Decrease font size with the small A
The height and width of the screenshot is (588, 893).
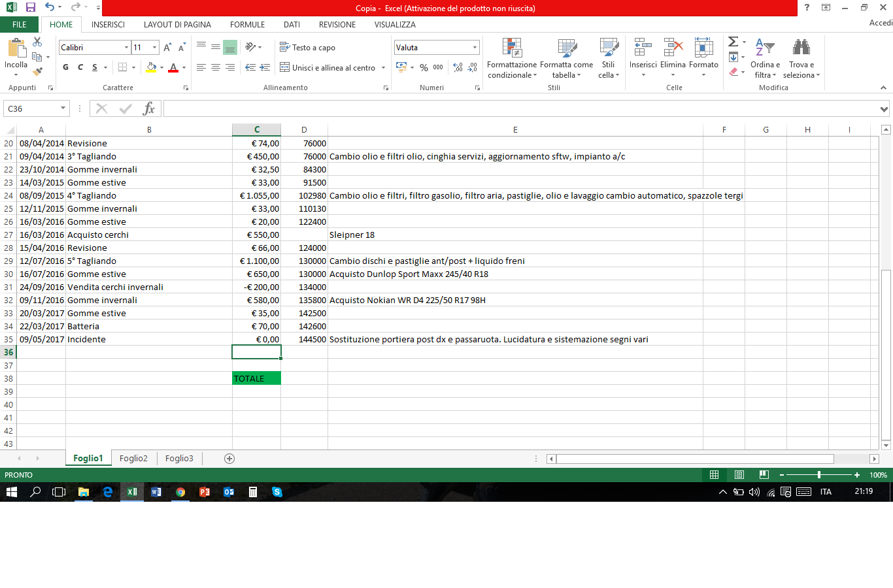pyautogui.click(x=182, y=48)
